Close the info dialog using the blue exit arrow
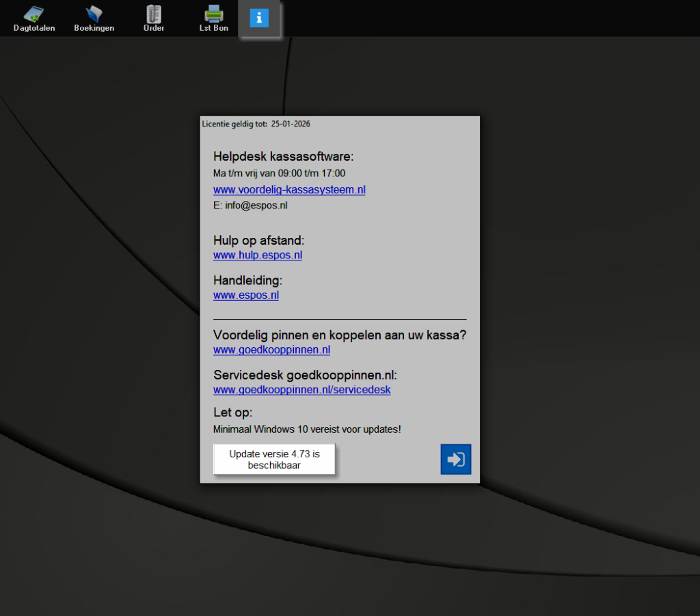The height and width of the screenshot is (616, 700). tap(456, 459)
